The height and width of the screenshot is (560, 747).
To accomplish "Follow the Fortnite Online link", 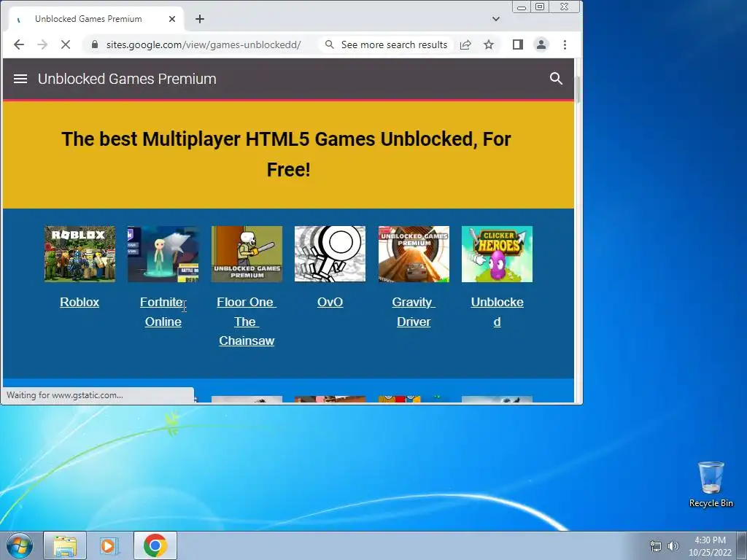I will pos(163,312).
